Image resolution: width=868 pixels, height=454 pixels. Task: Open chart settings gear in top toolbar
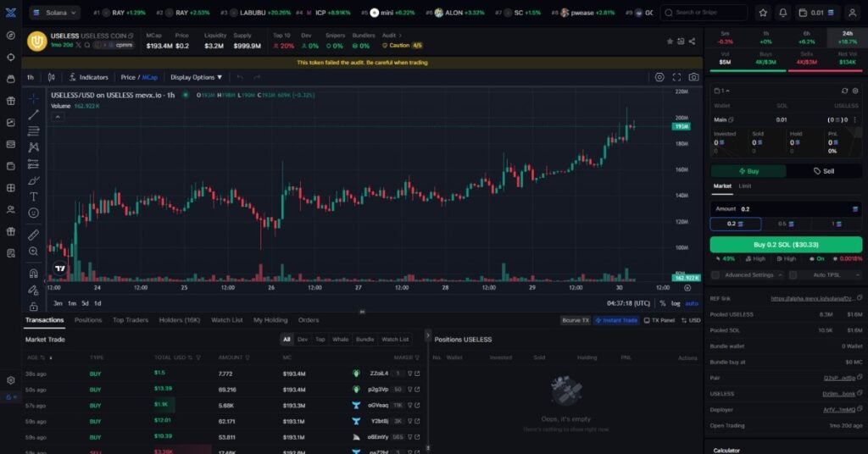point(659,77)
